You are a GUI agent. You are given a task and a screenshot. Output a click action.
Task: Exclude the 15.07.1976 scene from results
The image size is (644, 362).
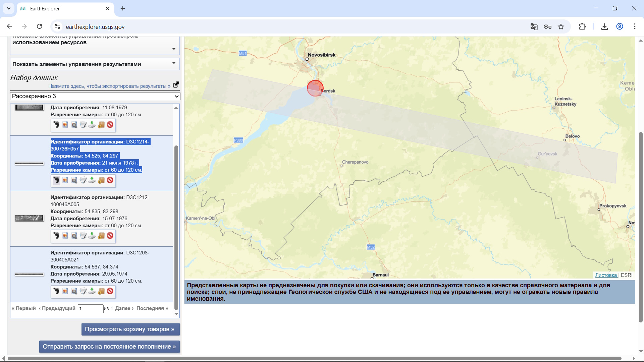click(110, 236)
